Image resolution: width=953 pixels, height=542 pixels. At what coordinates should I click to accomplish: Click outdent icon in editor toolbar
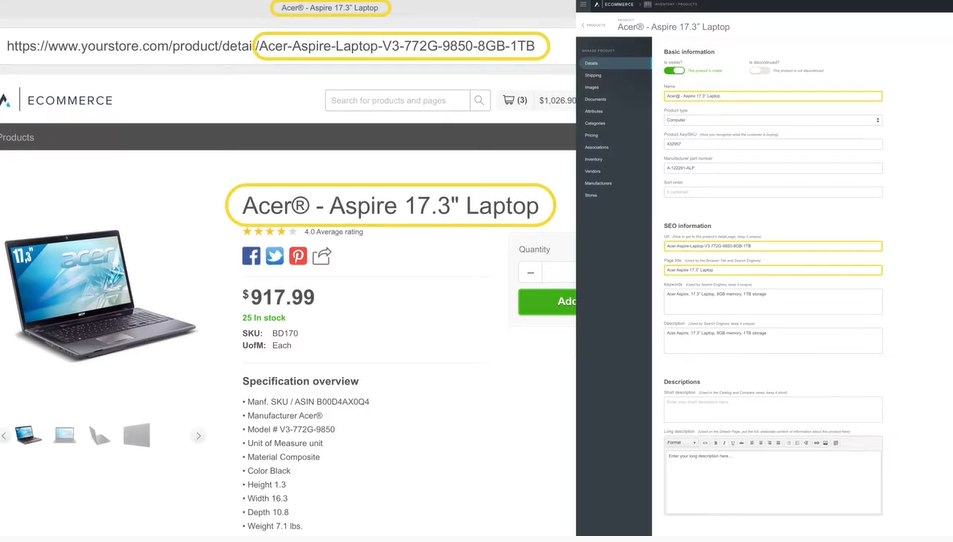click(x=806, y=443)
